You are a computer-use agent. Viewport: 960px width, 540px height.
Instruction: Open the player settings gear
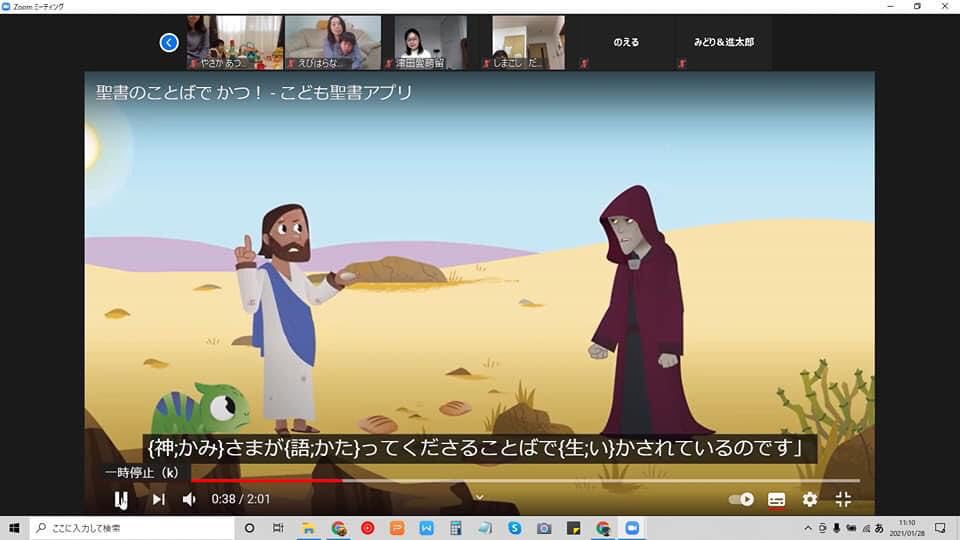tap(809, 499)
